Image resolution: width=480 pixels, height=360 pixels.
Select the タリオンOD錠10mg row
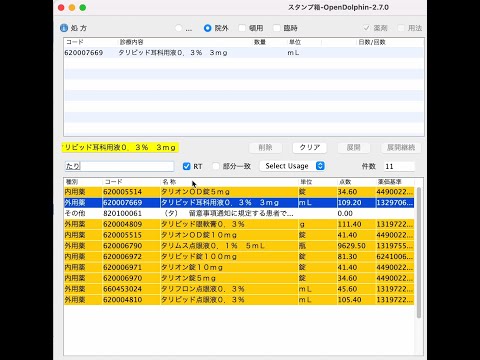coord(239,235)
